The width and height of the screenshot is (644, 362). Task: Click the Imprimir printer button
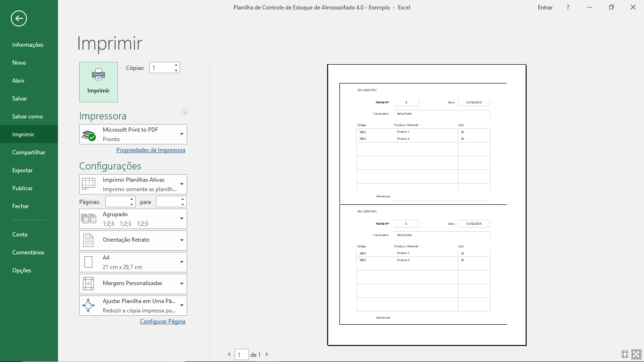(99, 82)
